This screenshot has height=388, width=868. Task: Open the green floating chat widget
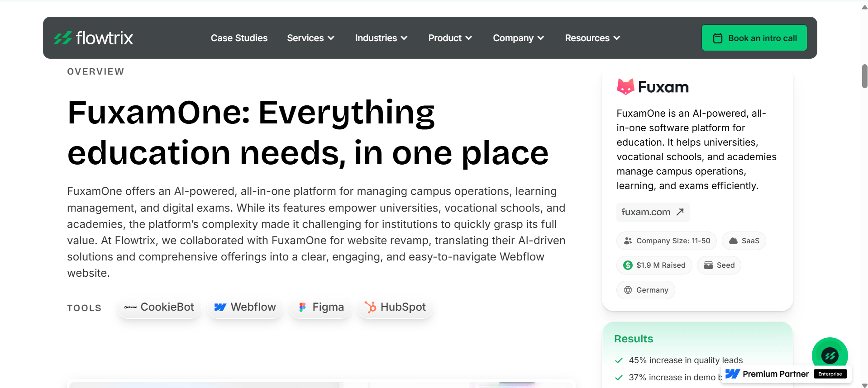click(830, 355)
